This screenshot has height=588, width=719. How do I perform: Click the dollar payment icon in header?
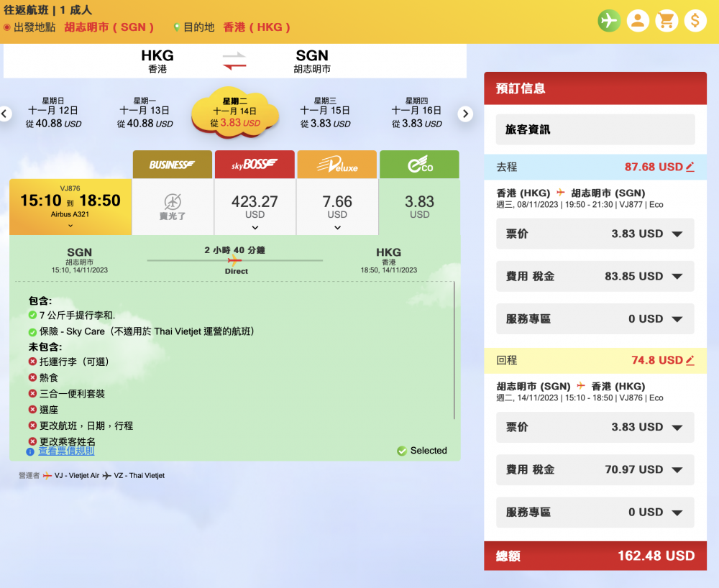(x=695, y=21)
